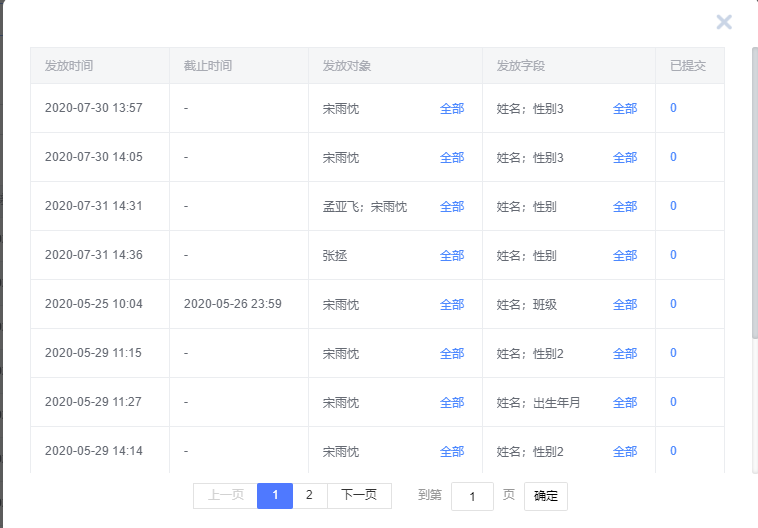Click submitted count 0 in 2020-07-31 14:31 row

673,206
